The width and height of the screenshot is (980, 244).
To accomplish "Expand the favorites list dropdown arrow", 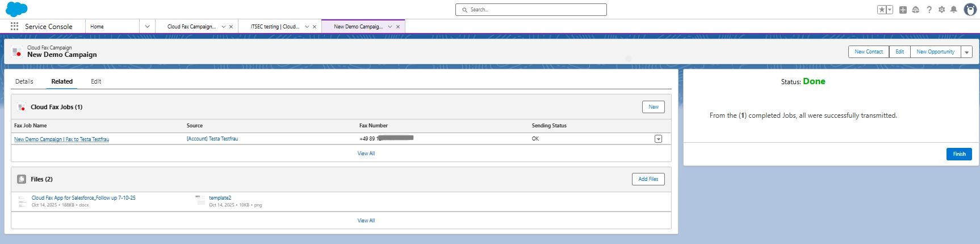I will (890, 10).
